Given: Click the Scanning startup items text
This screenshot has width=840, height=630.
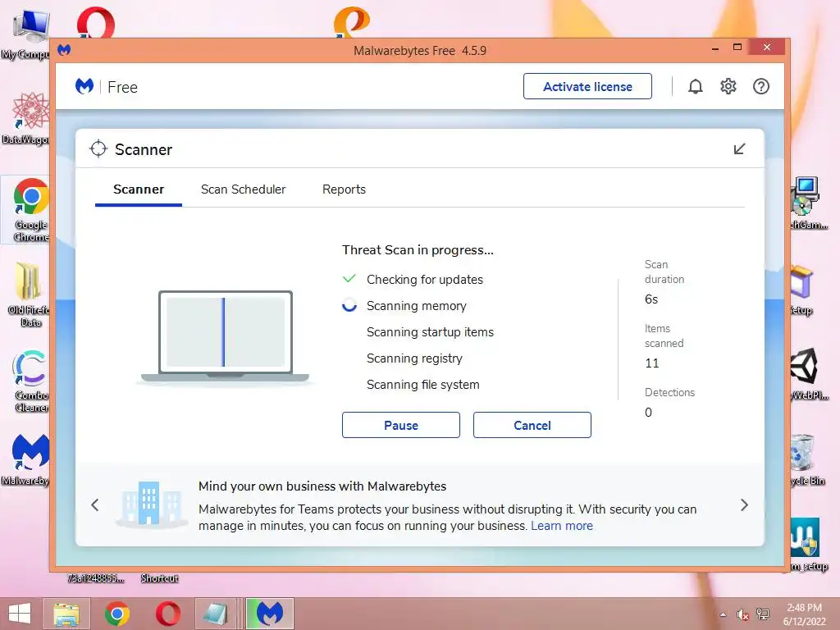Looking at the screenshot, I should pos(430,332).
